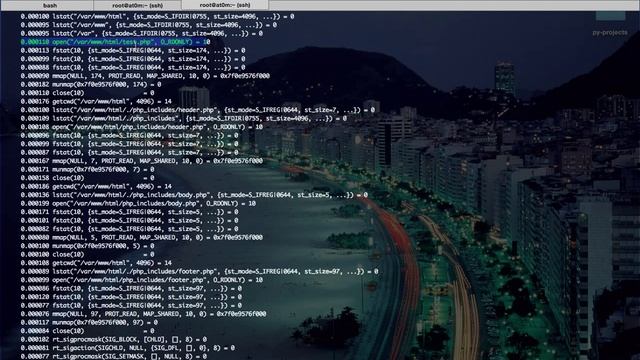Click the highlighted open test.php line
This screenshot has height=360, width=640.
click(x=116, y=42)
